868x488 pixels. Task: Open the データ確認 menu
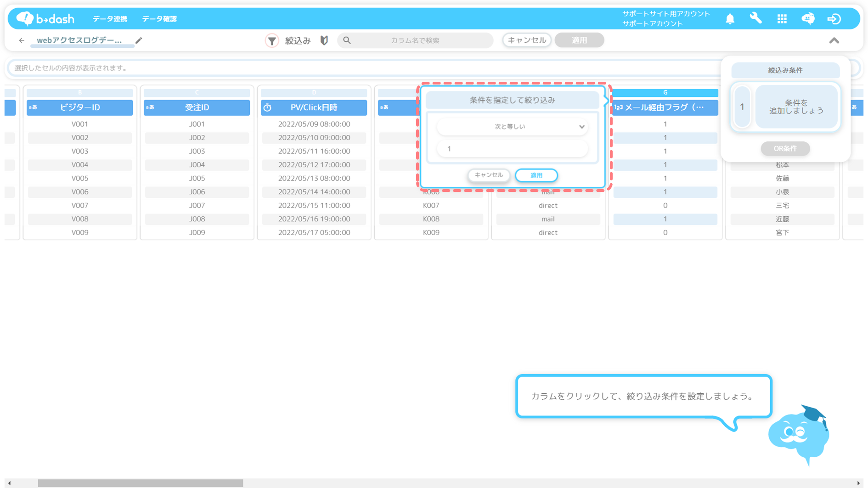(x=159, y=19)
